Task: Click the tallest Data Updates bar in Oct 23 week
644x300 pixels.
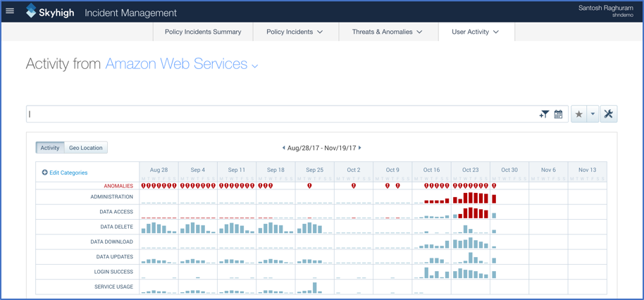Action: pyautogui.click(x=471, y=258)
